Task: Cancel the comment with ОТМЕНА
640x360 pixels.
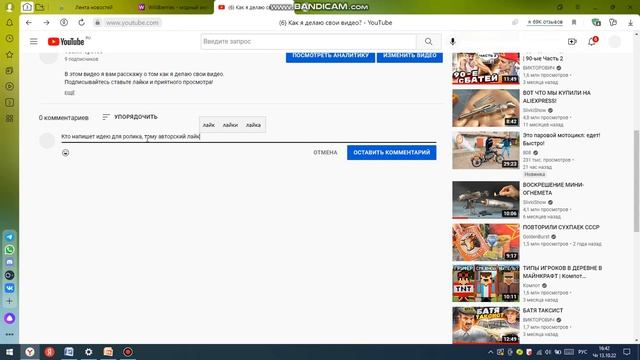Action: point(325,152)
